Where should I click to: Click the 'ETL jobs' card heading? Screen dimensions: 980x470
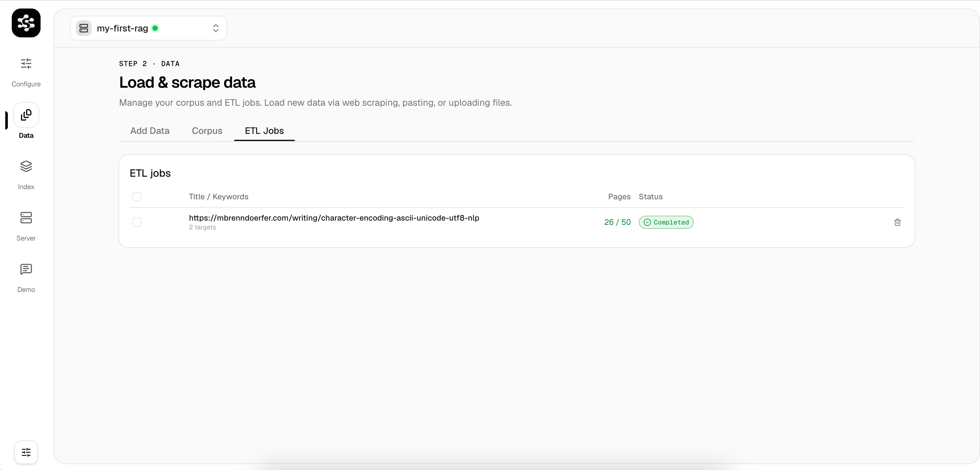tap(150, 173)
